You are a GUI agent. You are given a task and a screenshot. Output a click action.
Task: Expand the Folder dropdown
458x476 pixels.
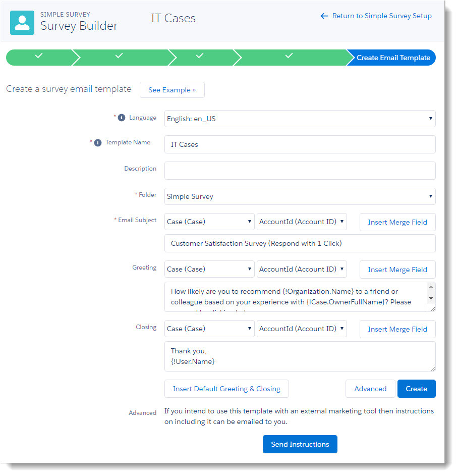coord(300,196)
